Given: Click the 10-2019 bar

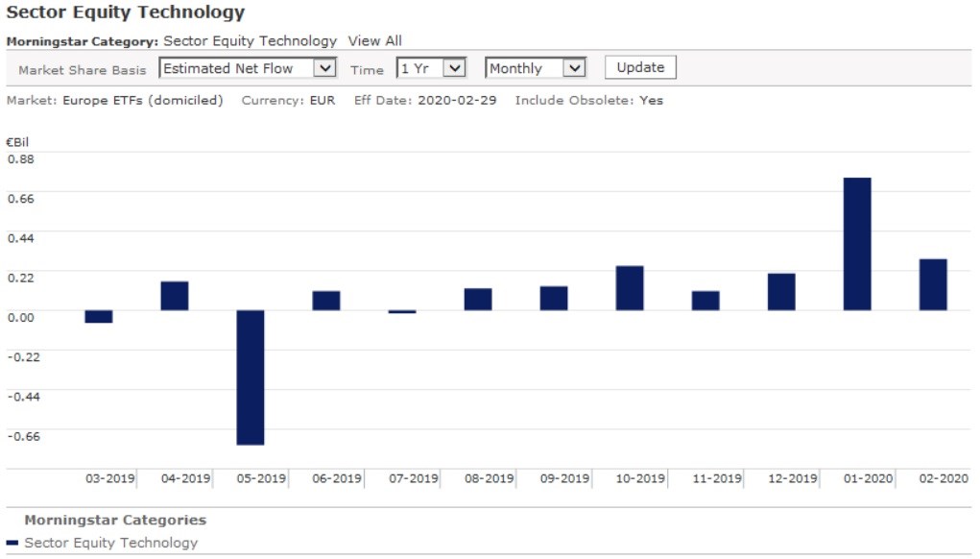Looking at the screenshot, I should [x=629, y=288].
